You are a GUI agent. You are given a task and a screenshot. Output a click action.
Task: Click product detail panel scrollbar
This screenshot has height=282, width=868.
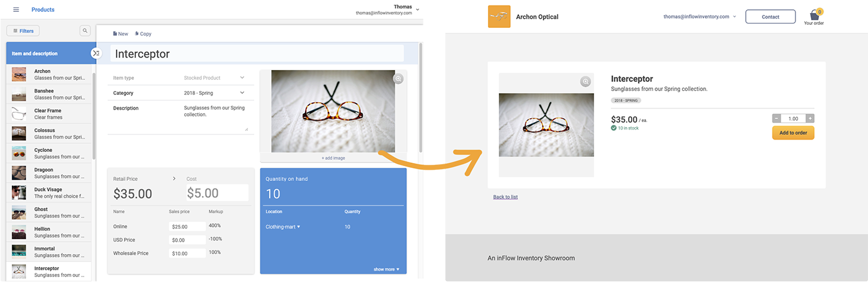(x=421, y=96)
